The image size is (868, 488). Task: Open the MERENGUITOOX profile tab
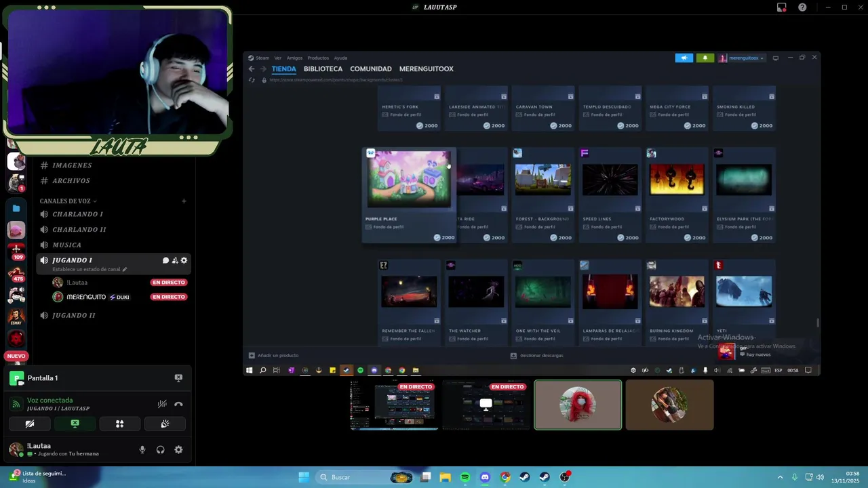click(x=427, y=69)
